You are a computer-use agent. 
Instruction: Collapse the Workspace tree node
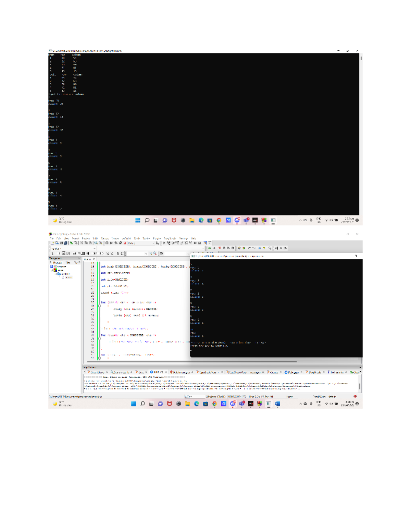tap(51, 267)
